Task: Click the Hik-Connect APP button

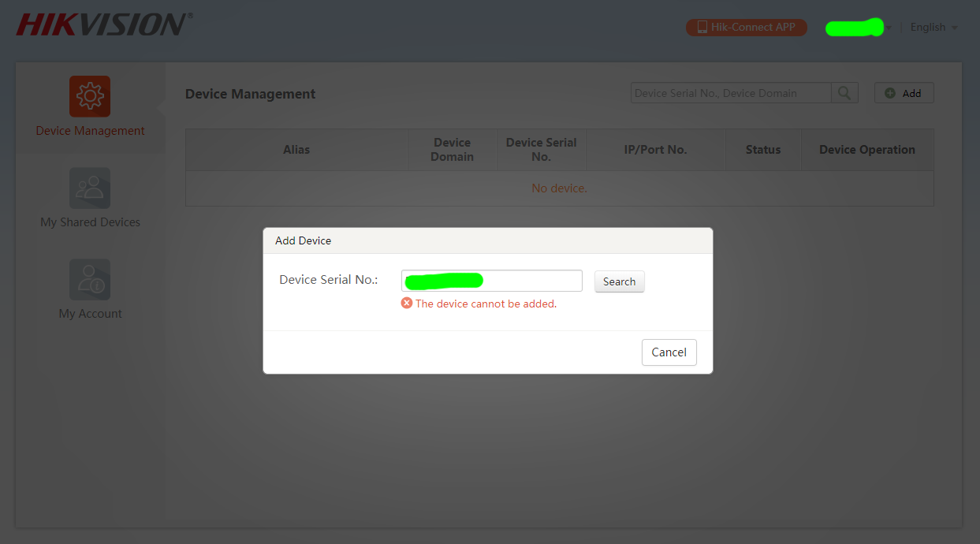Action: (746, 27)
